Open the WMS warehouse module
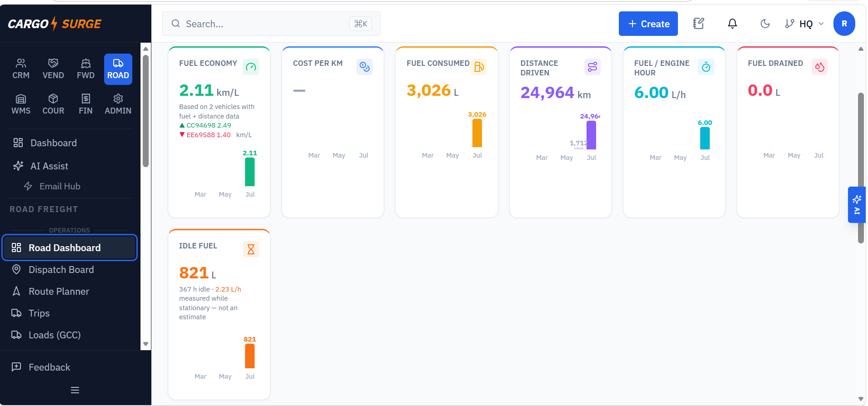The height and width of the screenshot is (406, 868). (21, 104)
